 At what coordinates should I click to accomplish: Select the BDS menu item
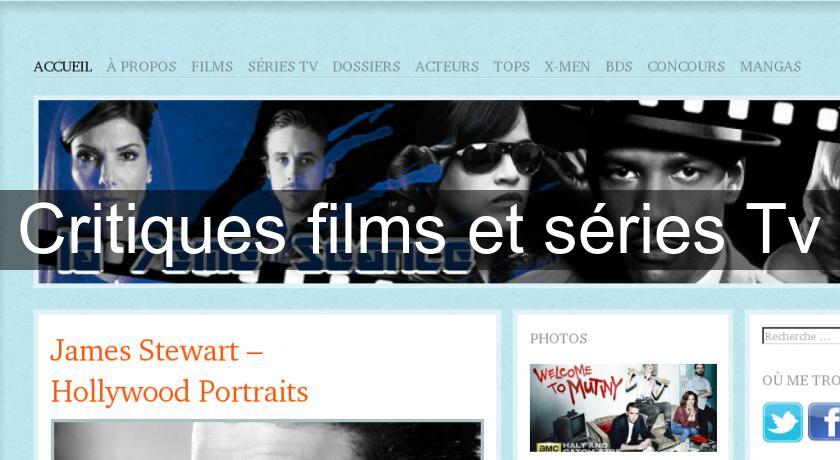[x=619, y=66]
